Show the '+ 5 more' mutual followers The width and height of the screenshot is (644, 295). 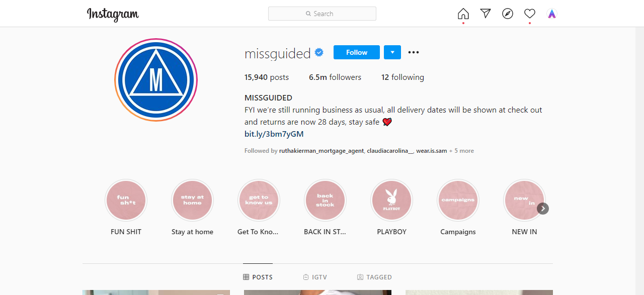(x=461, y=151)
